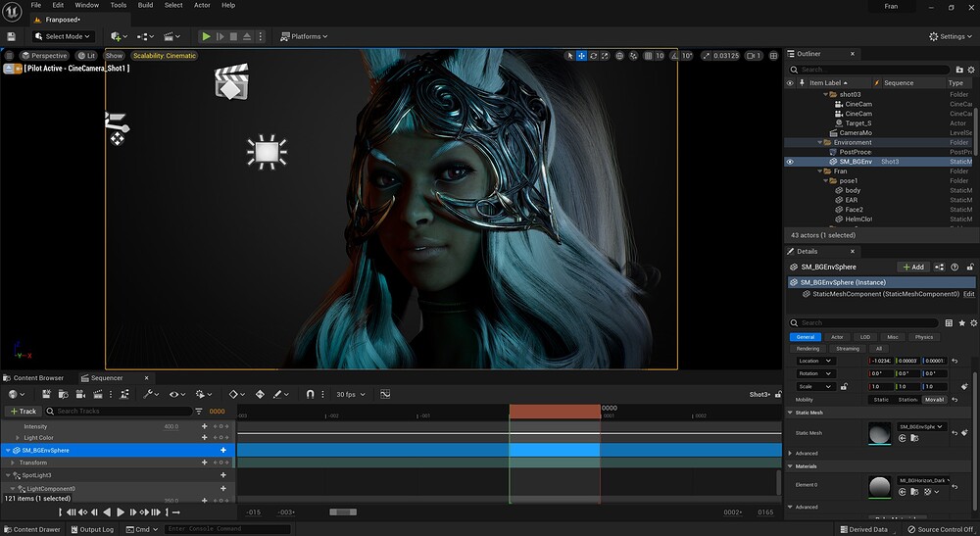This screenshot has height=536, width=980.
Task: Click the Outliner settings gear icon
Action: (971, 70)
